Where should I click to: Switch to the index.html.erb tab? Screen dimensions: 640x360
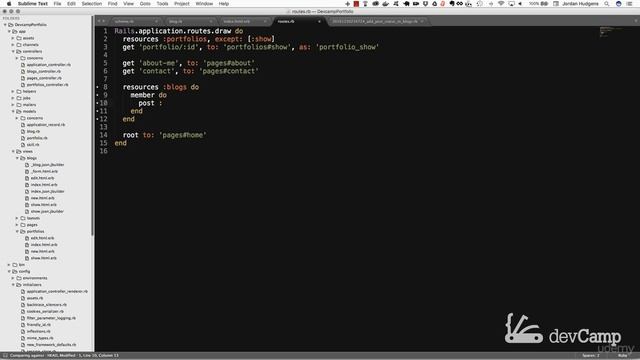click(x=237, y=21)
